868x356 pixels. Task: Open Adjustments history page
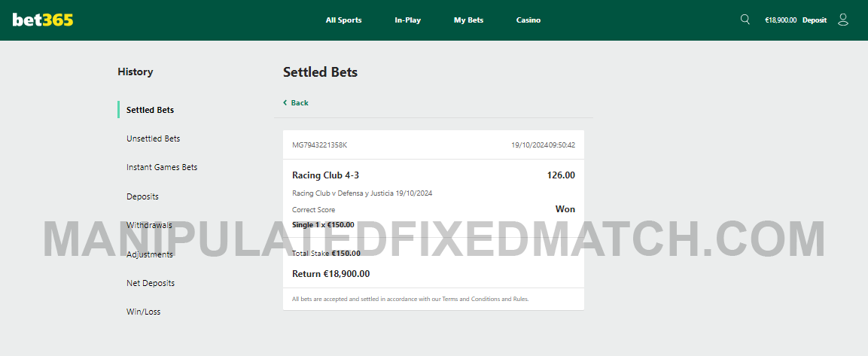150,254
